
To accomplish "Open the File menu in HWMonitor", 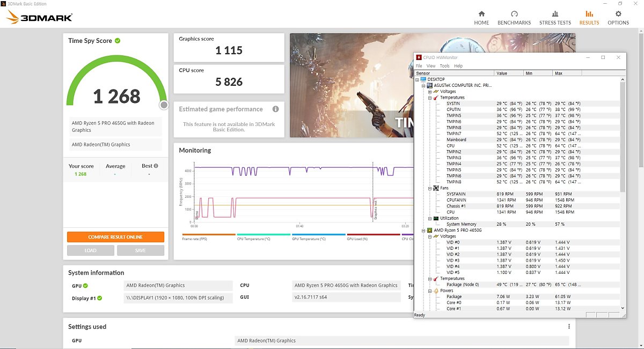I will (419, 66).
